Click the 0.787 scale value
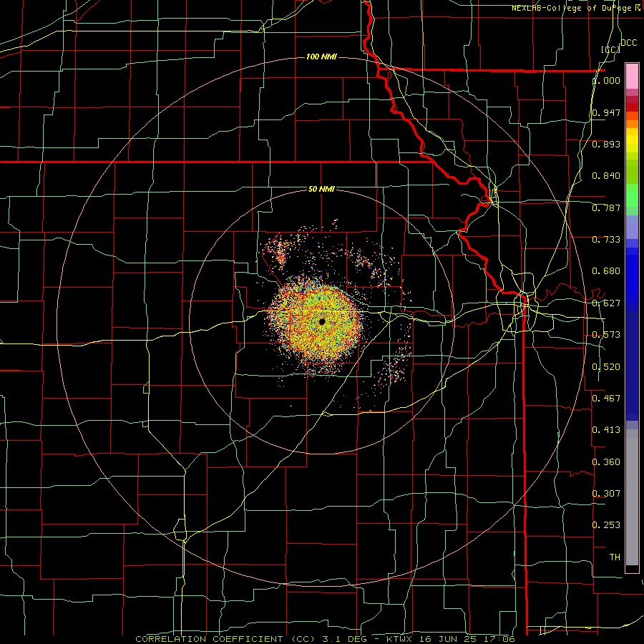Viewport: 644px width, 644px height. 606,208
